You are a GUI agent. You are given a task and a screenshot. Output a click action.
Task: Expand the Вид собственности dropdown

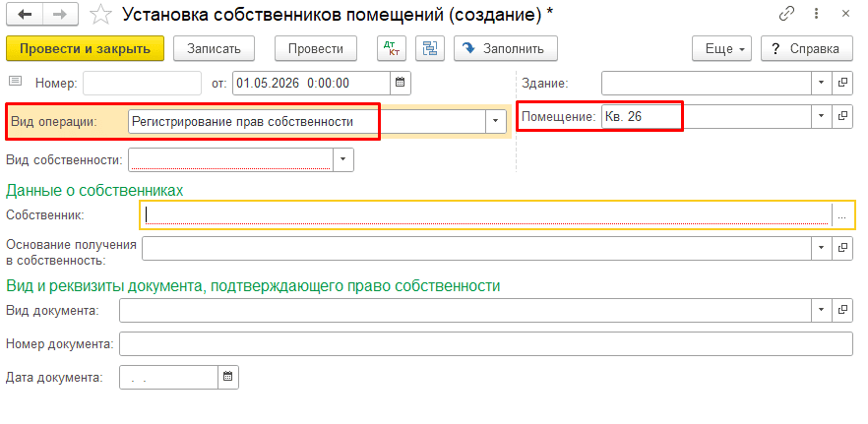coord(343,160)
